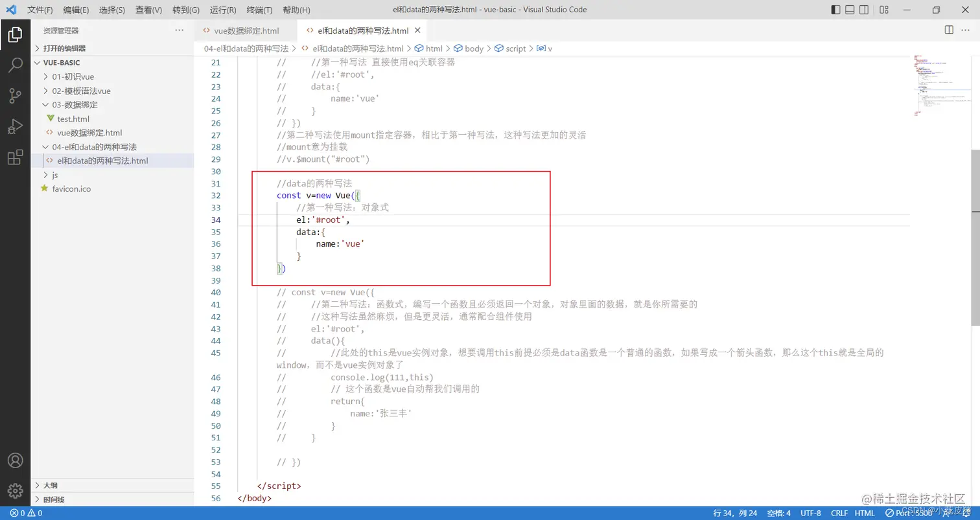980x520 pixels.
Task: Change the CRLF line ending setting
Action: pyautogui.click(x=839, y=514)
